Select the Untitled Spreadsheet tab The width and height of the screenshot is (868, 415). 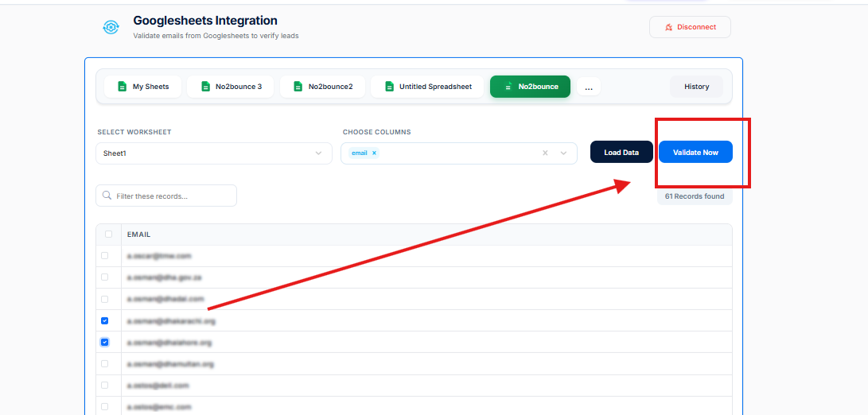click(427, 87)
